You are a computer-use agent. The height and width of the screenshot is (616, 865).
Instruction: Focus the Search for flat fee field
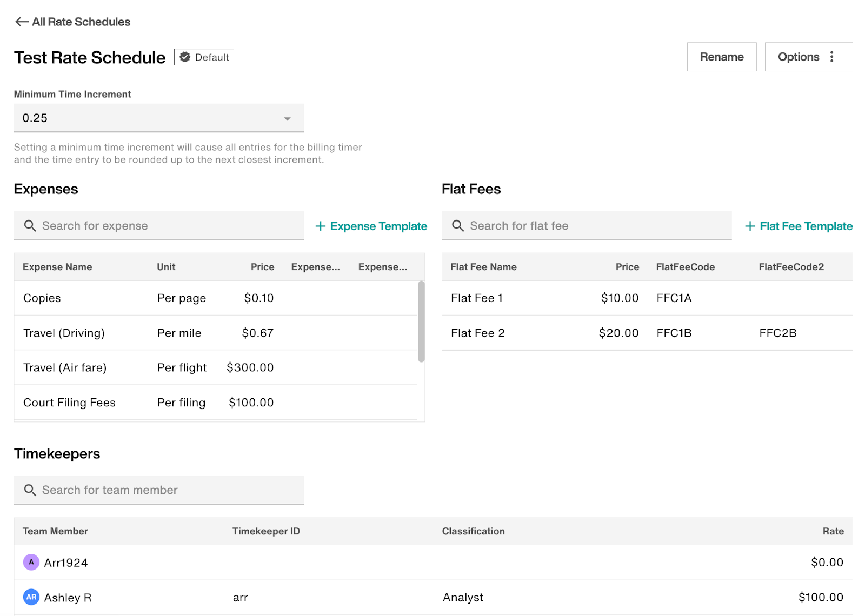click(595, 226)
